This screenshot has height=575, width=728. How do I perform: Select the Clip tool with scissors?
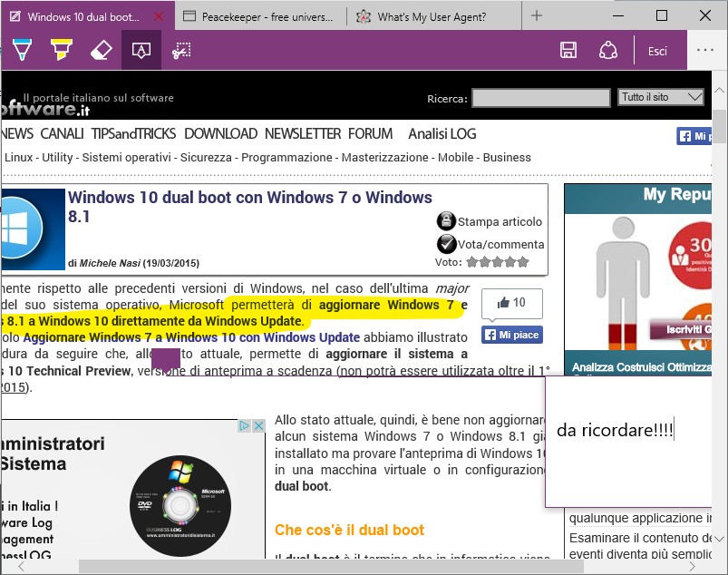point(181,50)
